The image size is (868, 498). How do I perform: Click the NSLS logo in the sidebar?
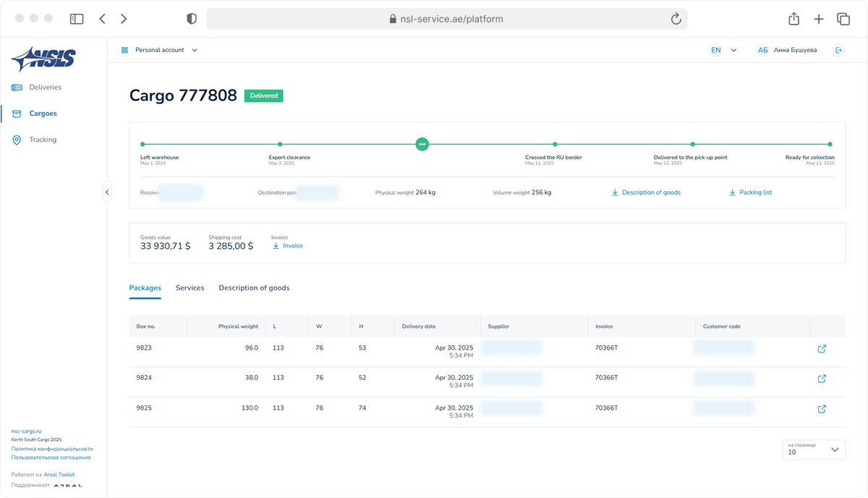click(x=43, y=58)
